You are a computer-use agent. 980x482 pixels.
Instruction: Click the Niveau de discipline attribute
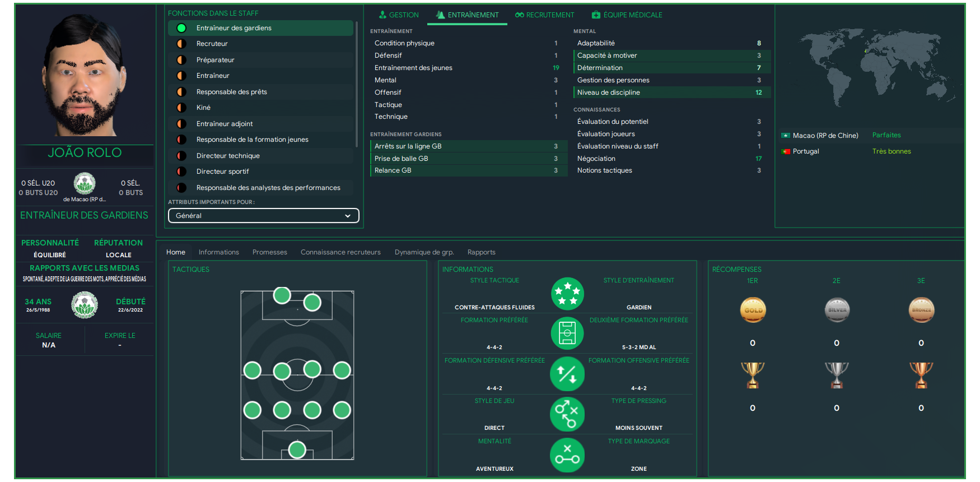[671, 92]
